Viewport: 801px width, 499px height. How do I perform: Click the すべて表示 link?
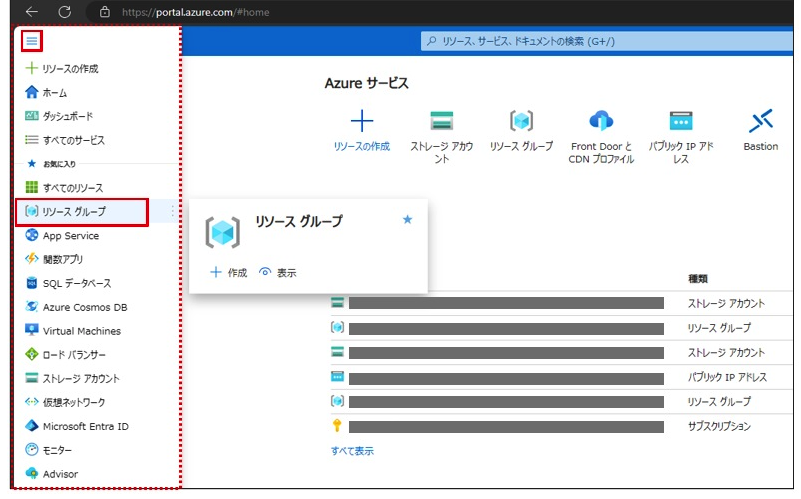tap(352, 451)
